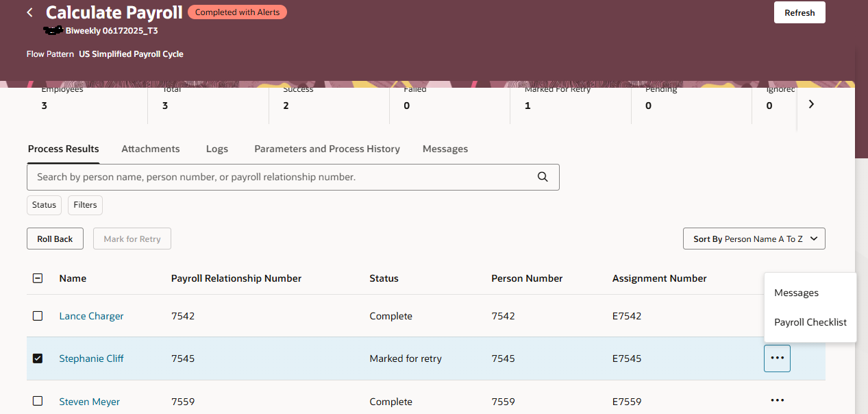The width and height of the screenshot is (868, 414).
Task: Click the select-all checkbox in header
Action: coord(38,278)
